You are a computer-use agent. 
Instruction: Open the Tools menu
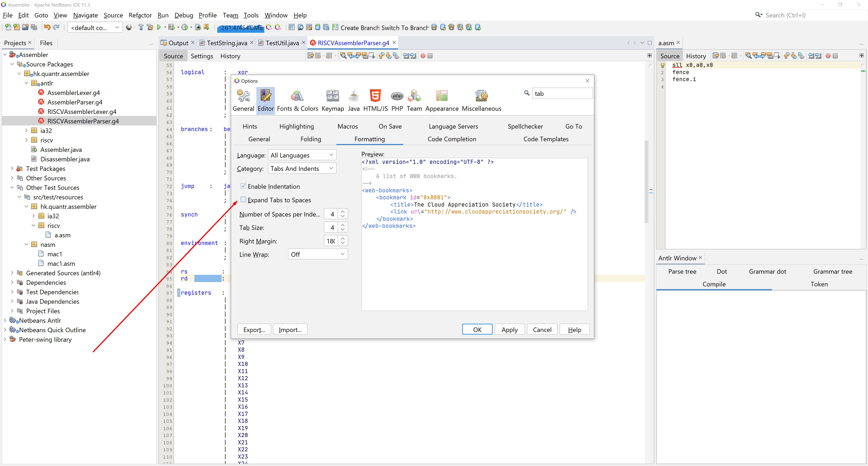tap(251, 15)
